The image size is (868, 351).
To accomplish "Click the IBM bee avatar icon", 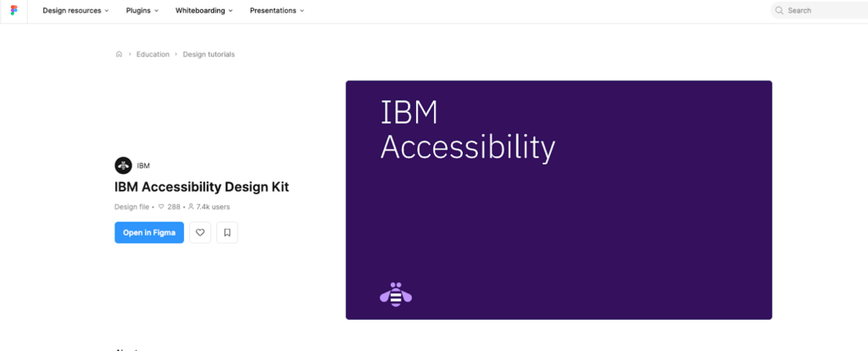I will pyautogui.click(x=123, y=165).
